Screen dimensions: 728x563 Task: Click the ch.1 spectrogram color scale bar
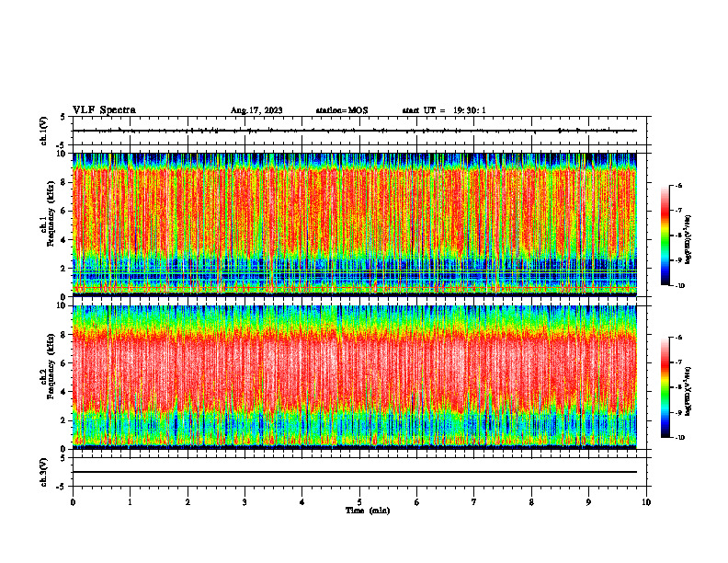point(665,236)
